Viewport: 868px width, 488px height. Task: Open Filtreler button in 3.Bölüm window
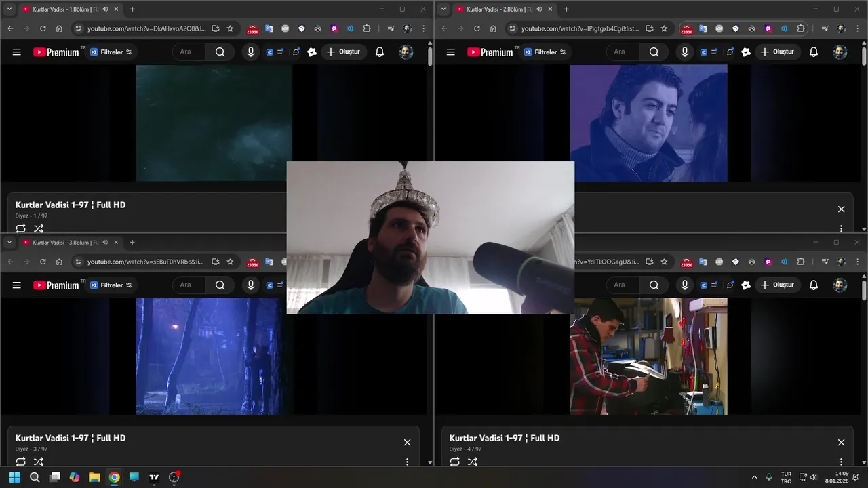tap(111, 285)
